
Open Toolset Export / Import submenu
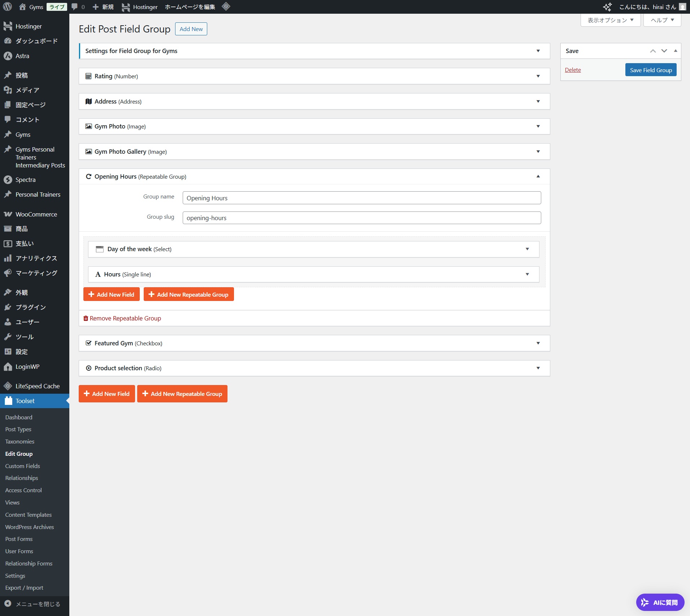click(24, 588)
